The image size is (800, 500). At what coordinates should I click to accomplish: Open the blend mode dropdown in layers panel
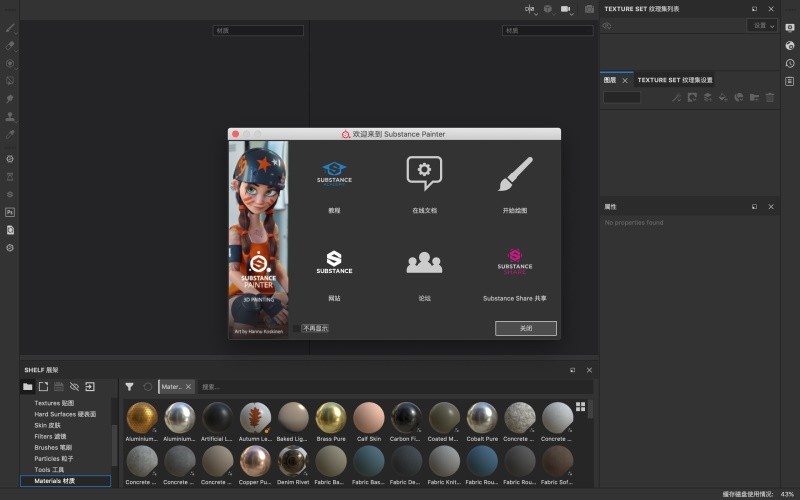pos(621,97)
